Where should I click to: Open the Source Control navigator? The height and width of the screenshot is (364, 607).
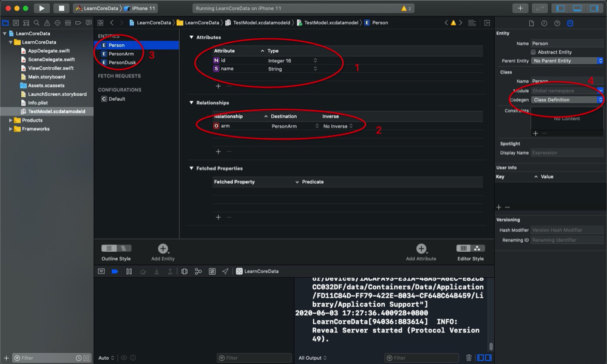pos(16,23)
